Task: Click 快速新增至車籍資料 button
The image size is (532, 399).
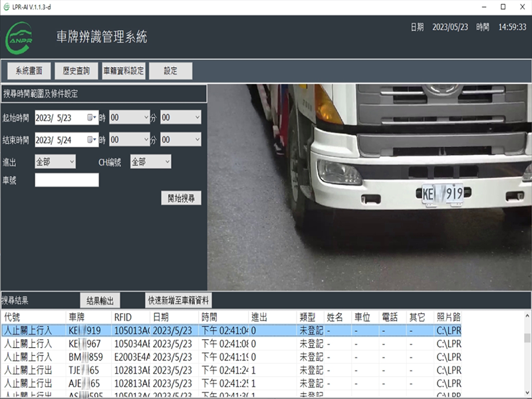Action: (179, 301)
